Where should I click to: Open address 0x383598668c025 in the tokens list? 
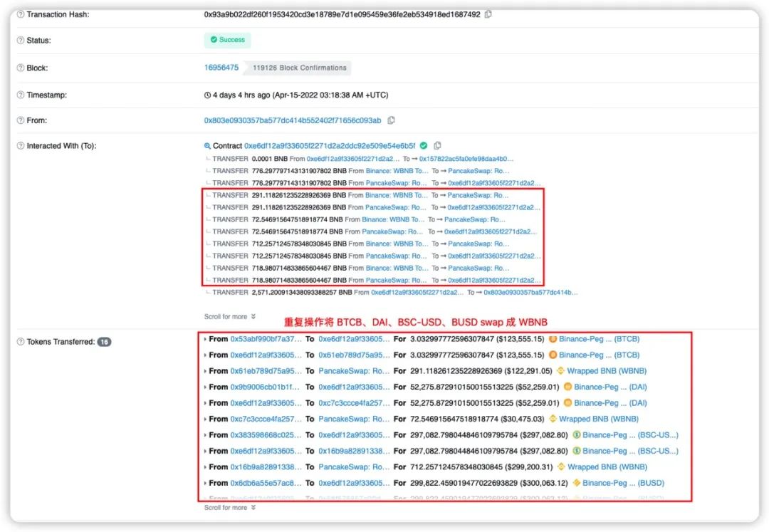266,435
